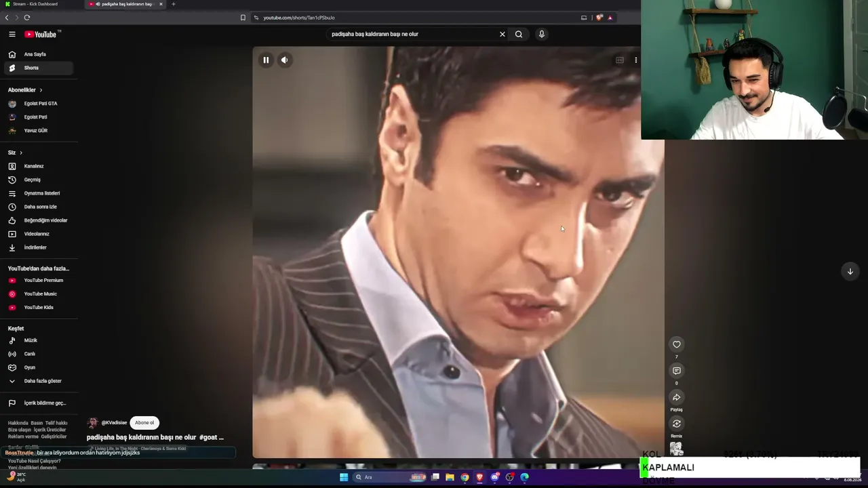This screenshot has width=868, height=488.
Task: Click the Telif hakkı footer link
Action: 56,423
